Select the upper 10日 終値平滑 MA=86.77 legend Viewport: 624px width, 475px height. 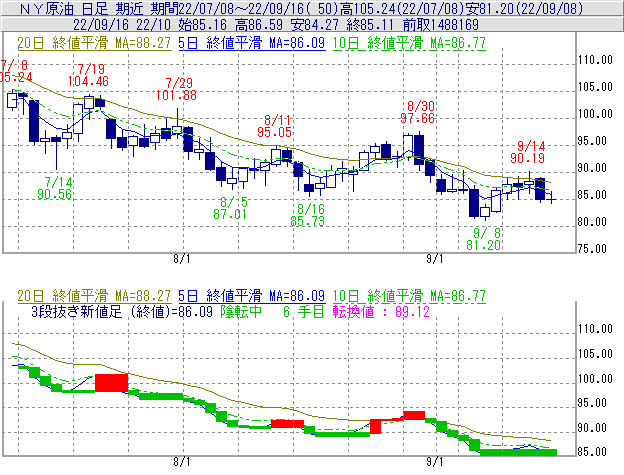point(409,43)
